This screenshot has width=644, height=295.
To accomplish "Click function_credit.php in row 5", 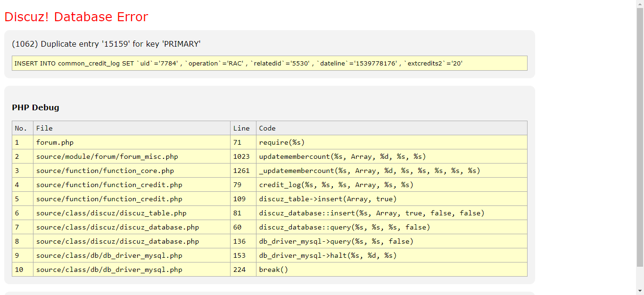I will 109,199.
